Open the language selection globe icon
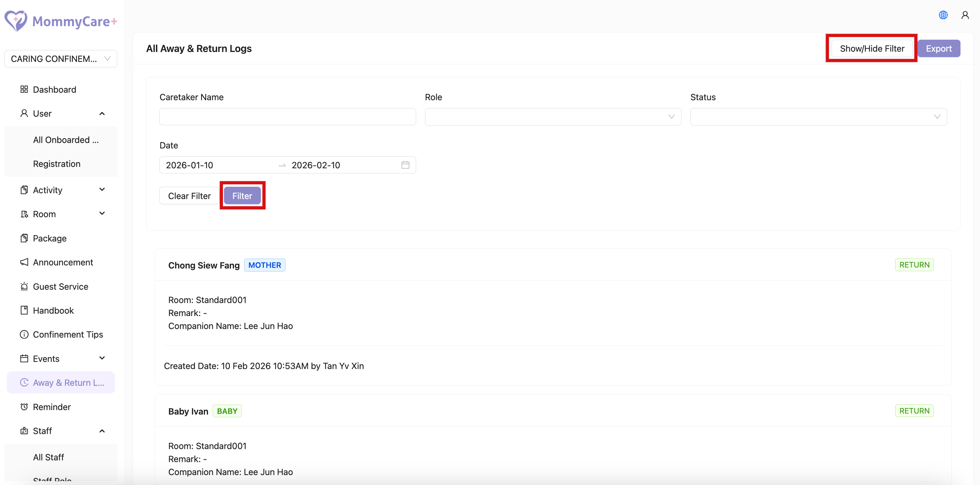980x485 pixels. (943, 15)
